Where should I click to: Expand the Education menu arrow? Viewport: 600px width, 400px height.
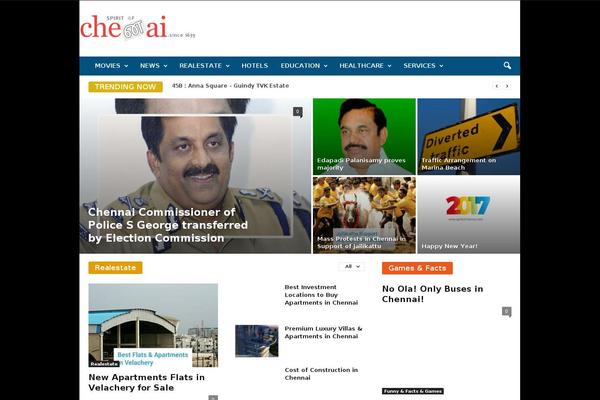[x=326, y=66]
